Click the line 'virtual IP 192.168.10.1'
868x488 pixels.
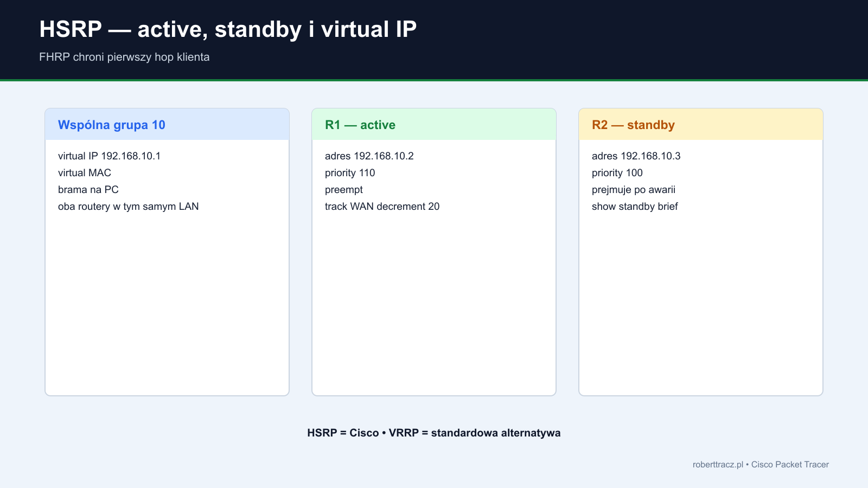coord(109,156)
